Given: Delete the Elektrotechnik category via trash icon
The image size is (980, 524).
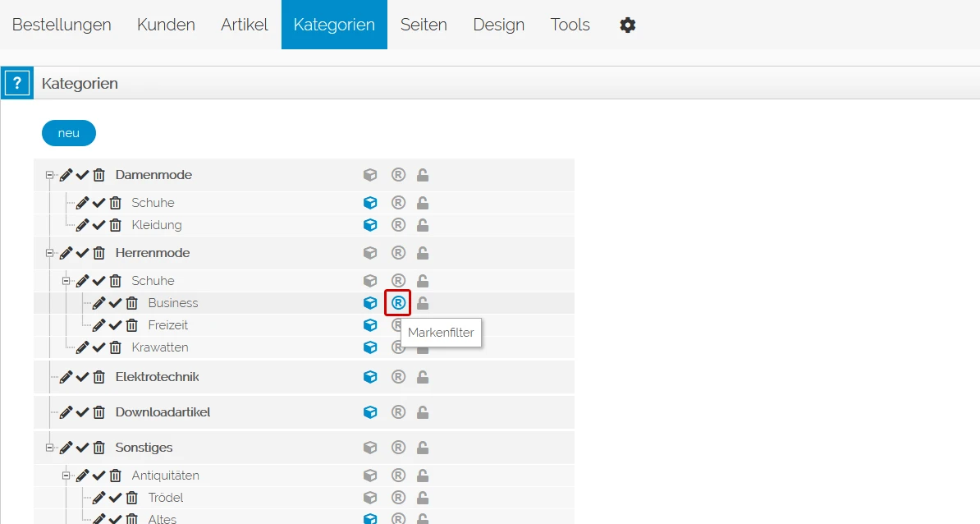Looking at the screenshot, I should tap(98, 377).
